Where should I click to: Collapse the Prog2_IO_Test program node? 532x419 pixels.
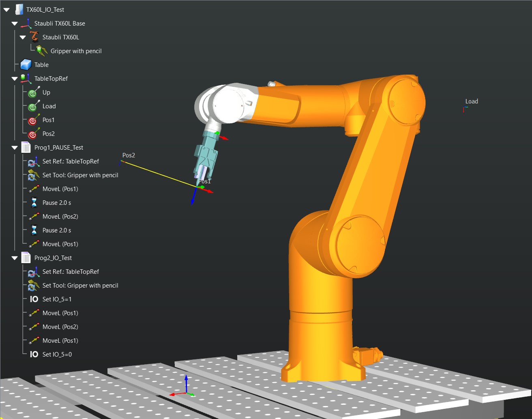pyautogui.click(x=15, y=258)
